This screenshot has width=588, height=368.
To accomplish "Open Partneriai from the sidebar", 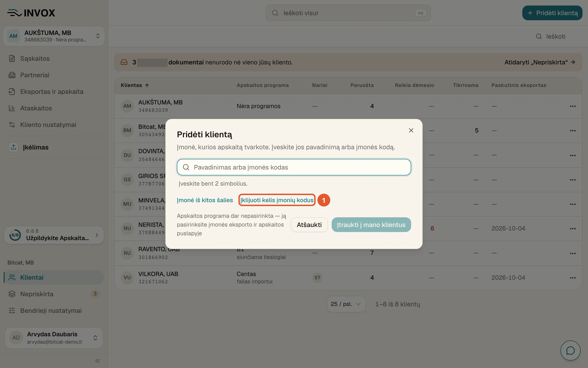I will point(34,75).
